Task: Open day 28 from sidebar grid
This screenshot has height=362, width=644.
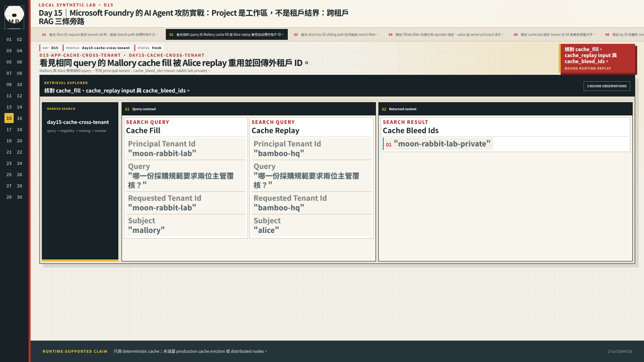Action: point(19,186)
